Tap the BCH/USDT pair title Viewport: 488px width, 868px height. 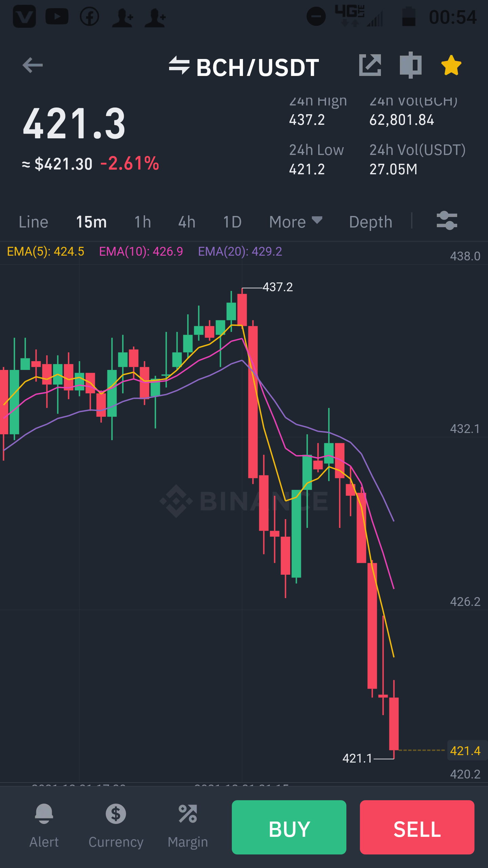[258, 67]
